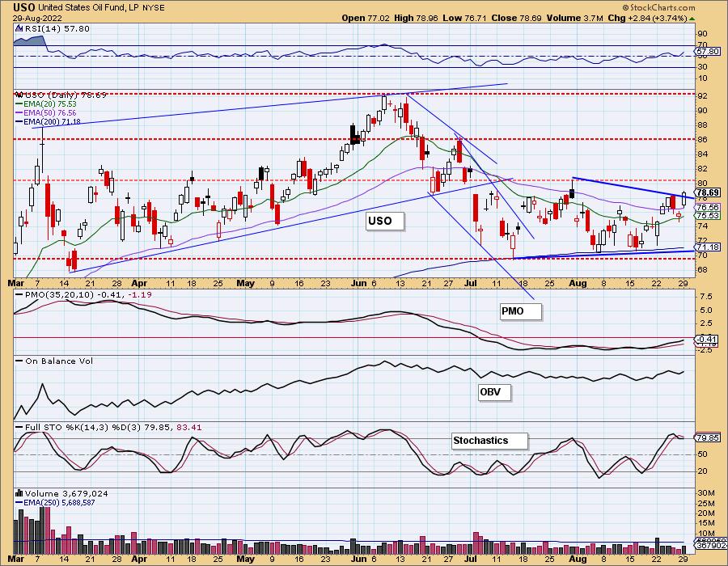Click the RSI(14) 57.80 indicator label
728x566 pixels.
57,29
